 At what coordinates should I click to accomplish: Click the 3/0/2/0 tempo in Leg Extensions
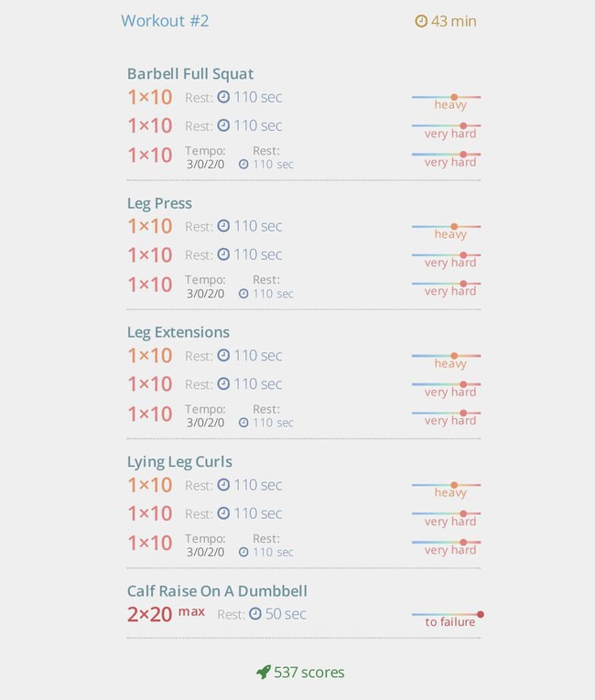(205, 423)
